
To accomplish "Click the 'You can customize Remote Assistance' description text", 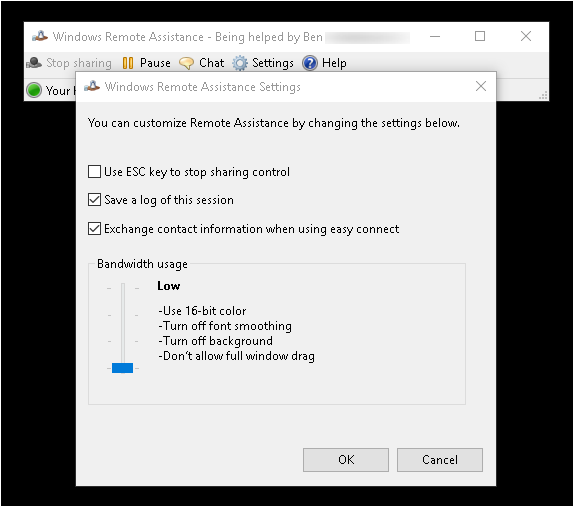I will point(274,123).
